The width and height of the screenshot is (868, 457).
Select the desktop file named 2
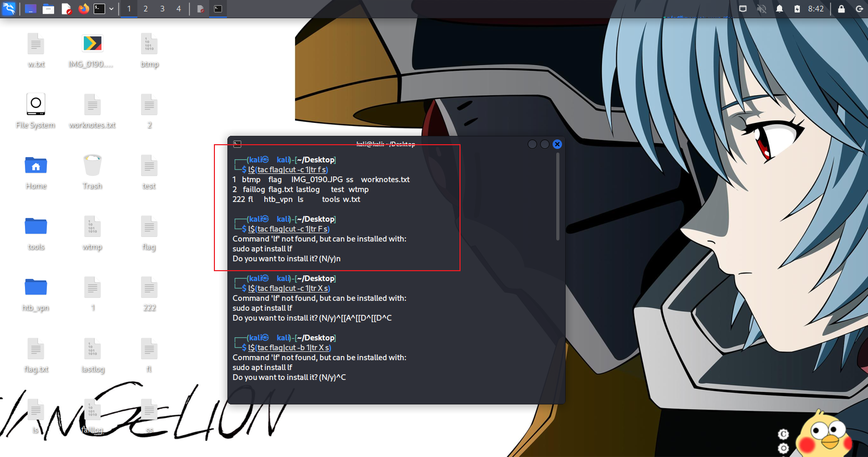149,111
